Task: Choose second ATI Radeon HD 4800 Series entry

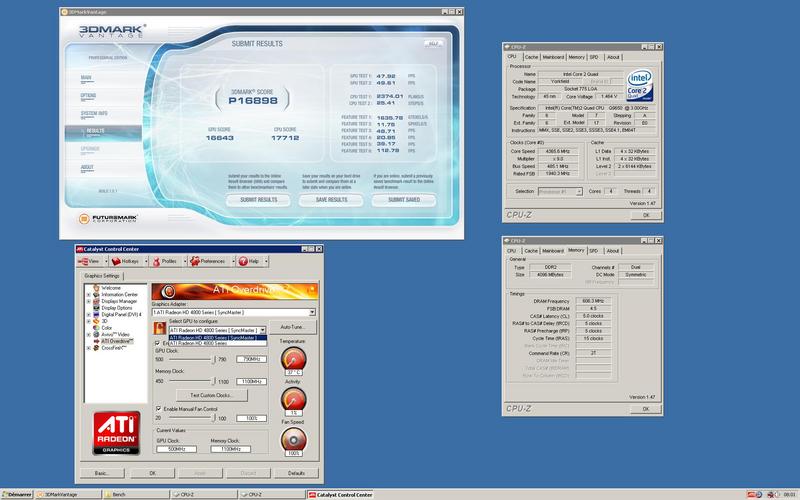Action: click(217, 343)
